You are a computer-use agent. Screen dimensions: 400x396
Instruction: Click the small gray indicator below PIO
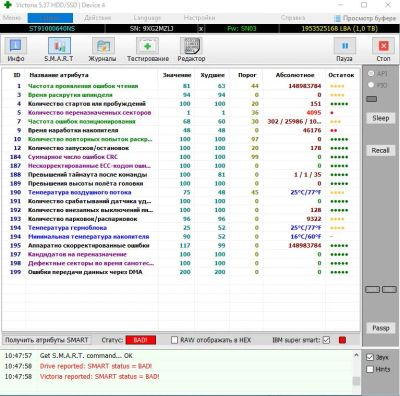(372, 99)
